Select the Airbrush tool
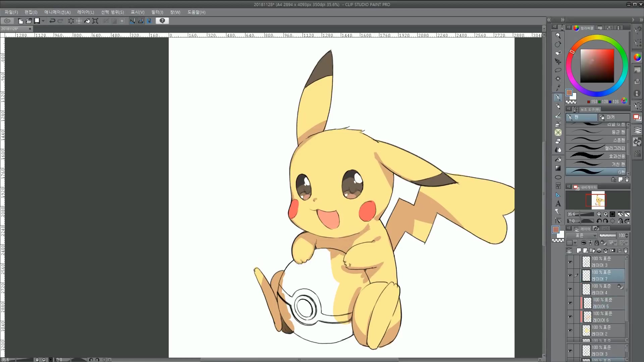Screen dimensions: 644x362 (x=558, y=124)
